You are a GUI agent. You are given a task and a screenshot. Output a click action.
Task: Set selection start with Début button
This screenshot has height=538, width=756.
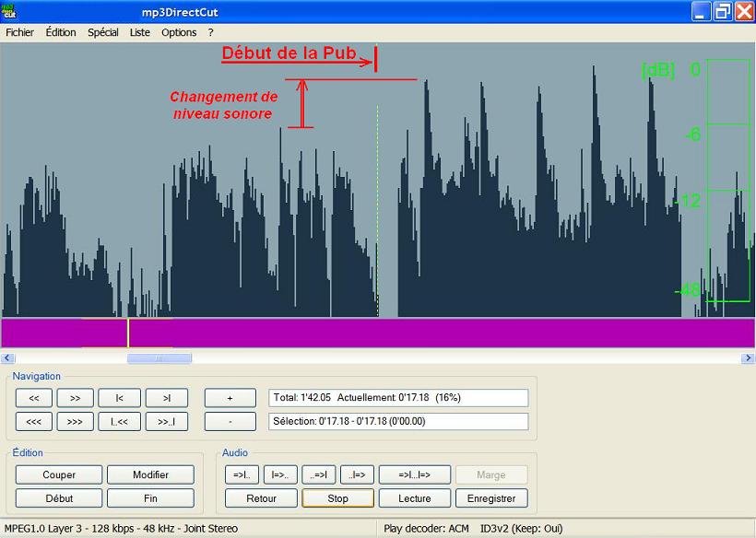tap(59, 498)
